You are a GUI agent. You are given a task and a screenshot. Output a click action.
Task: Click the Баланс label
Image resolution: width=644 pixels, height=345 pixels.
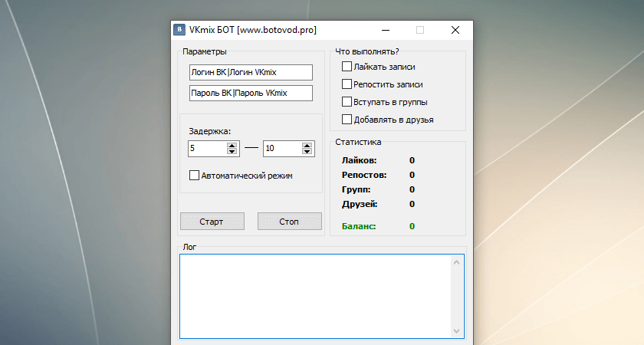[359, 226]
